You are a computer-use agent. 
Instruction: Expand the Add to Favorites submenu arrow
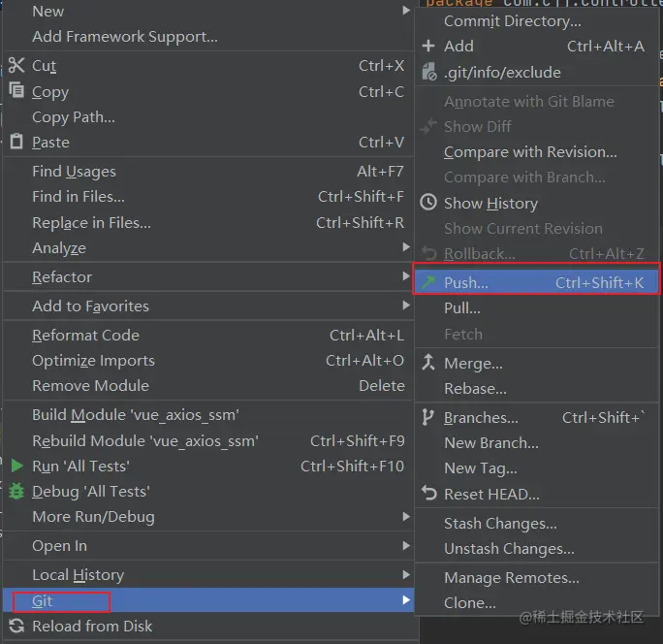tap(406, 306)
